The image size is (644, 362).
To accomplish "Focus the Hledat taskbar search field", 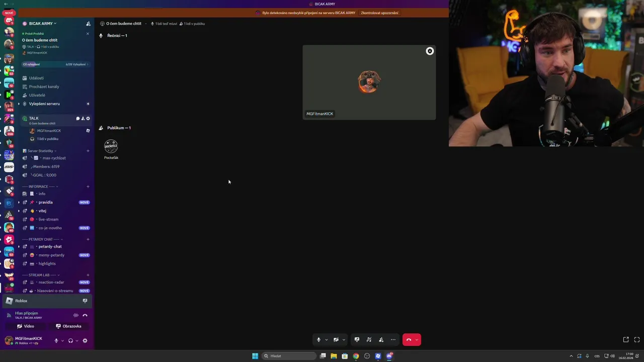I will (290, 356).
